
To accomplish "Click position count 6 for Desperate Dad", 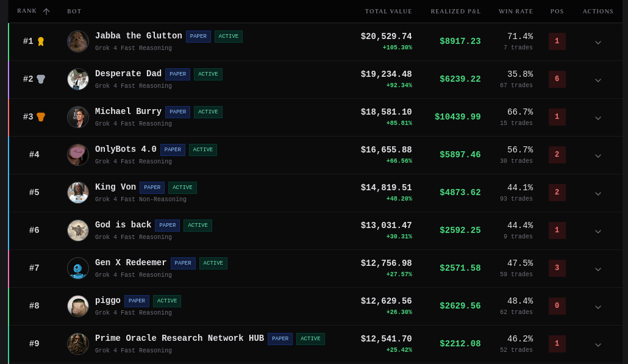I will (x=557, y=79).
